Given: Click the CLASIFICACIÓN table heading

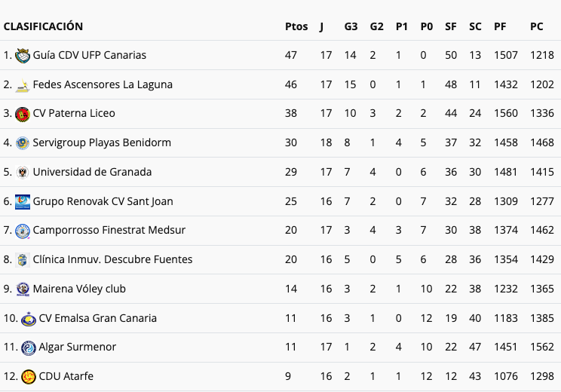Looking at the screenshot, I should point(43,26).
